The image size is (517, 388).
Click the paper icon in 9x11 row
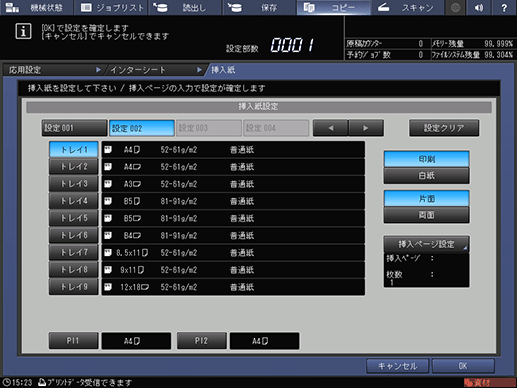[x=108, y=270]
